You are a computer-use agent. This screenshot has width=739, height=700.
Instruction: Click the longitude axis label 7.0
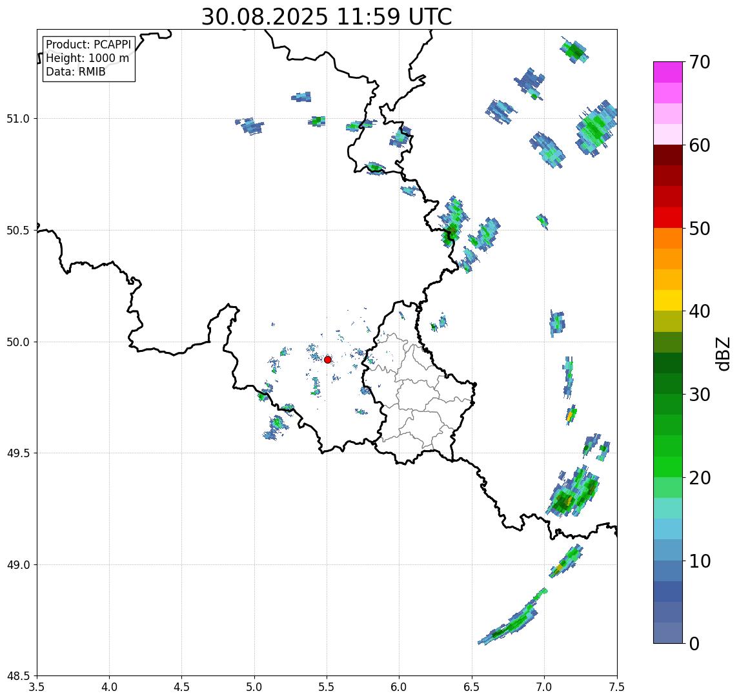(544, 686)
